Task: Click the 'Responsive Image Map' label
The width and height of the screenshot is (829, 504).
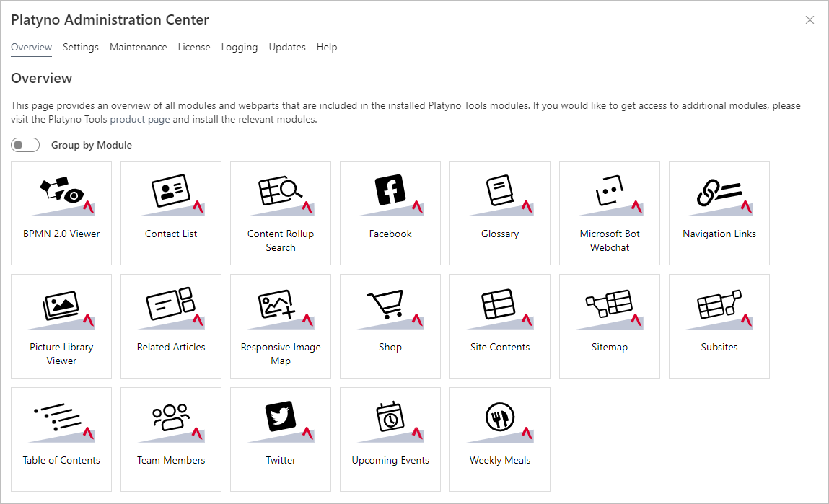Action: click(281, 354)
